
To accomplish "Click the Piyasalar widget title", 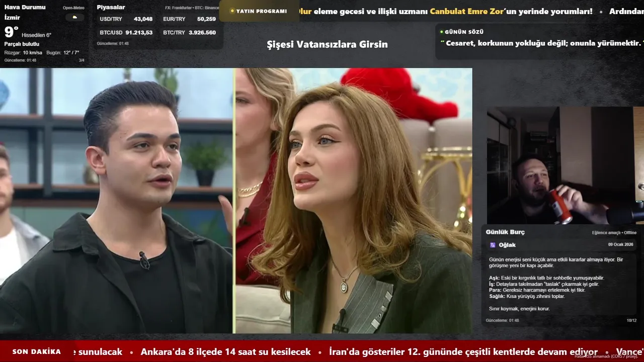I will coord(111,7).
